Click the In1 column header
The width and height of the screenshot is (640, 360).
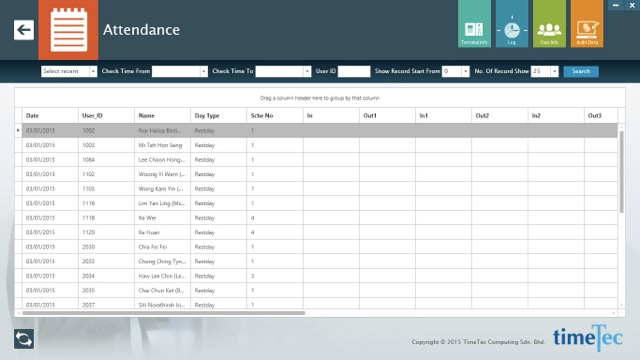[443, 116]
